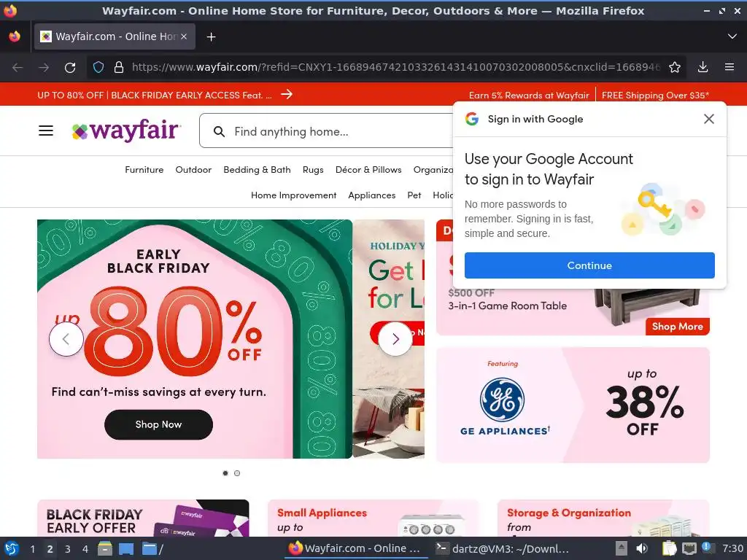The height and width of the screenshot is (560, 747).
Task: Open Bedding & Bath category
Action: pos(257,169)
